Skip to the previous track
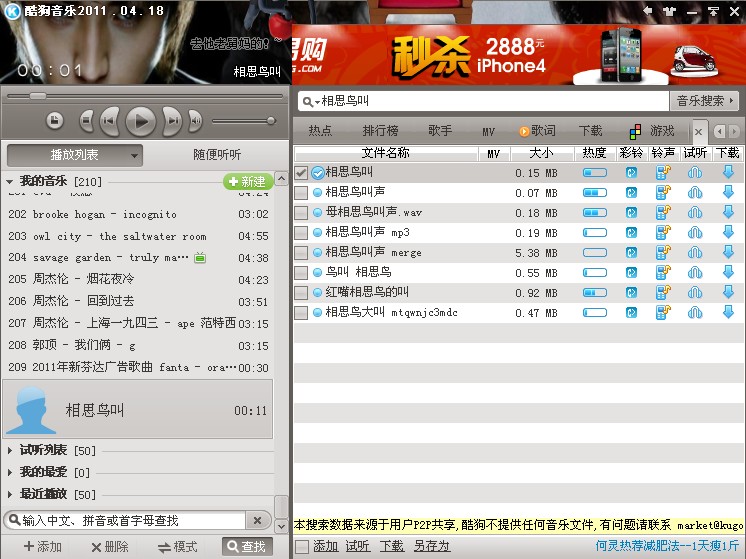Screen dimensions: 746x559 point(109,121)
